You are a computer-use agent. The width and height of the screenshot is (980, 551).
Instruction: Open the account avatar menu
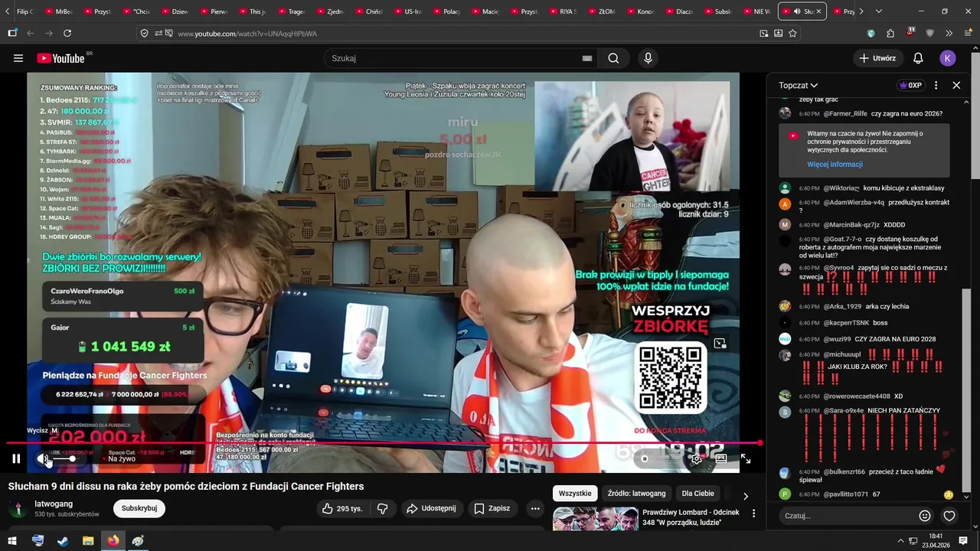coord(948,58)
